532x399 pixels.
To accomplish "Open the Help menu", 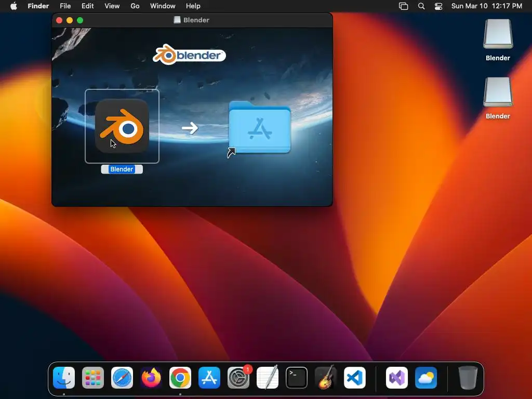I will point(193,6).
